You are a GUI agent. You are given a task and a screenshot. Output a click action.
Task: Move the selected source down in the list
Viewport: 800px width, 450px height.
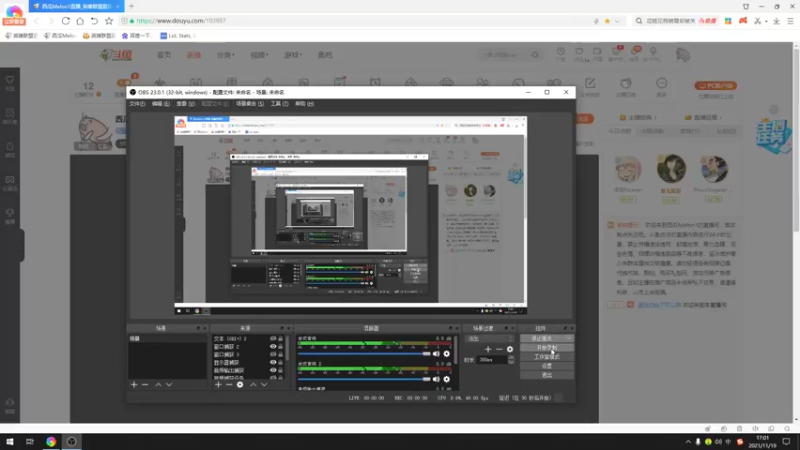[x=264, y=385]
